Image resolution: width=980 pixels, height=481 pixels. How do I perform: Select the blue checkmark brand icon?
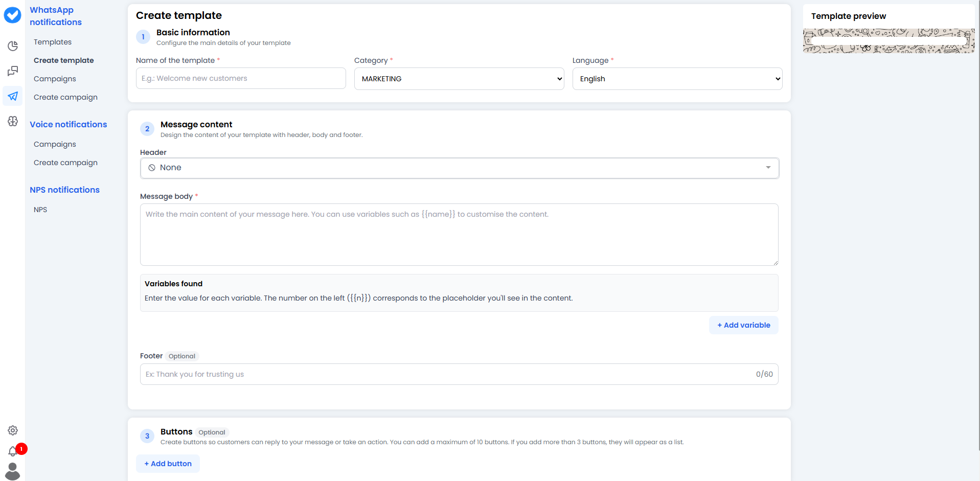(12, 15)
